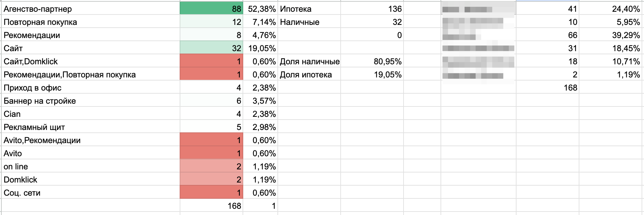Select the Агенство-партнер label cell
The image size is (644, 215).
(91, 9)
